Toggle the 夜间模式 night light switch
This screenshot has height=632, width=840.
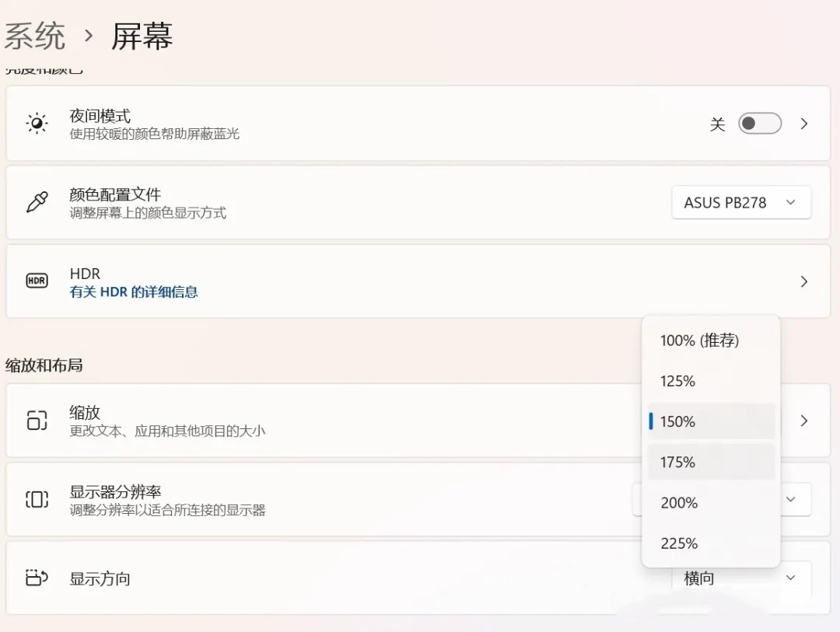pyautogui.click(x=760, y=124)
